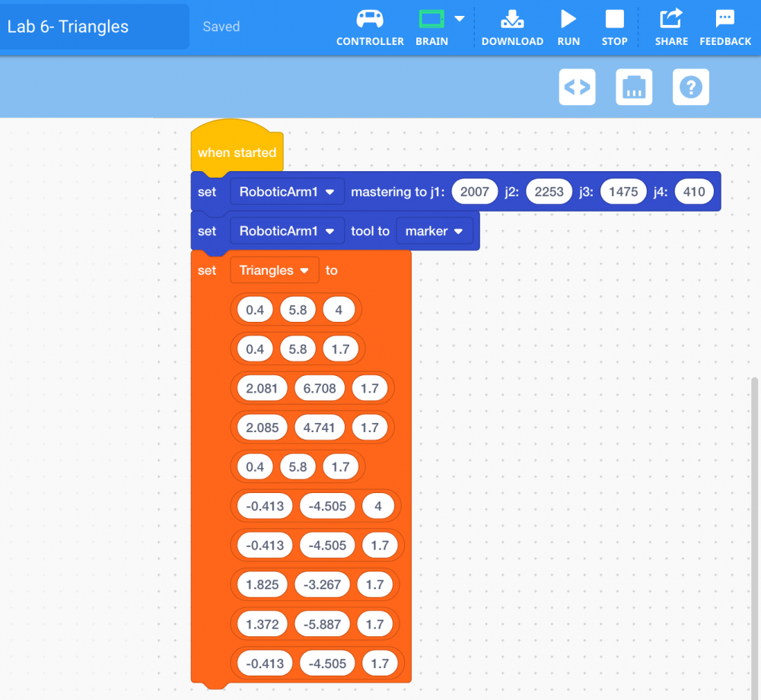Open the code viewer brackets icon
The height and width of the screenshot is (700, 761).
577,87
